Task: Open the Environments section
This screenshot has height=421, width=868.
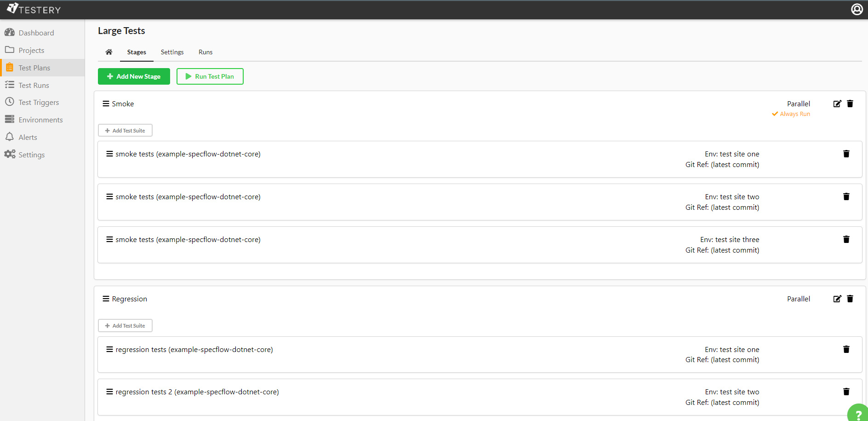Action: pyautogui.click(x=40, y=119)
